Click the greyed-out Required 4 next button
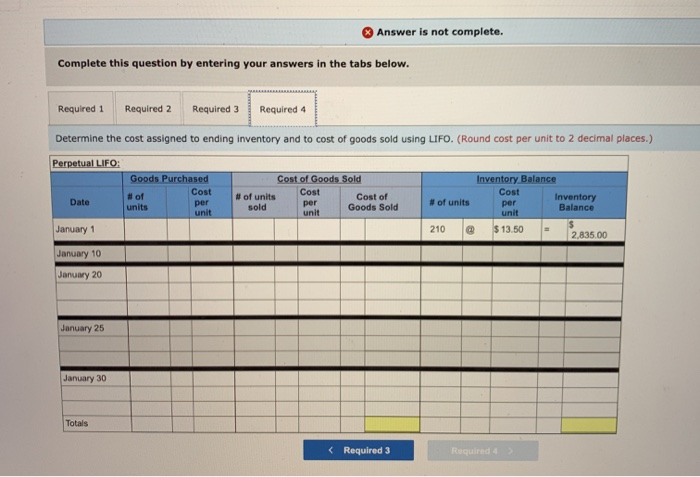 pos(483,451)
